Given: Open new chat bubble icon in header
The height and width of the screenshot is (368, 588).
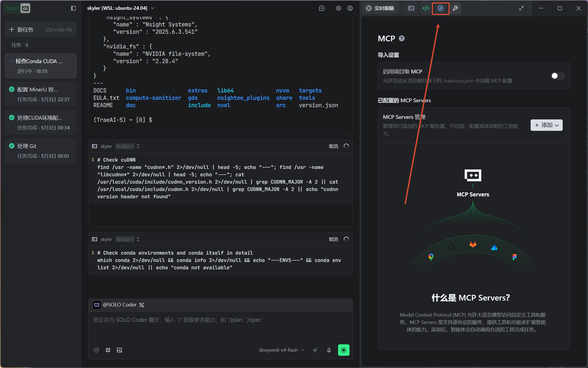Looking at the screenshot, I should click(x=322, y=8).
